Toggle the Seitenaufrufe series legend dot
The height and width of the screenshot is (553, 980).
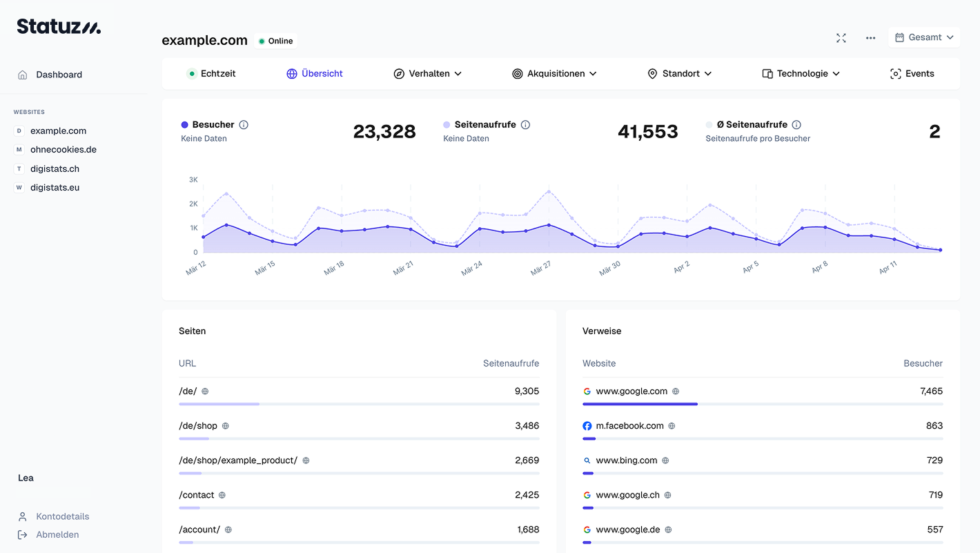(447, 125)
